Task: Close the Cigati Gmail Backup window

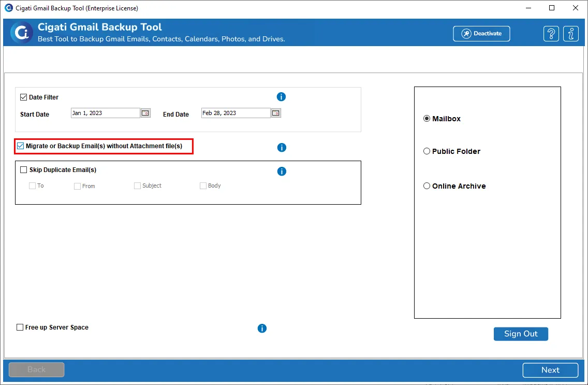Action: [x=575, y=8]
